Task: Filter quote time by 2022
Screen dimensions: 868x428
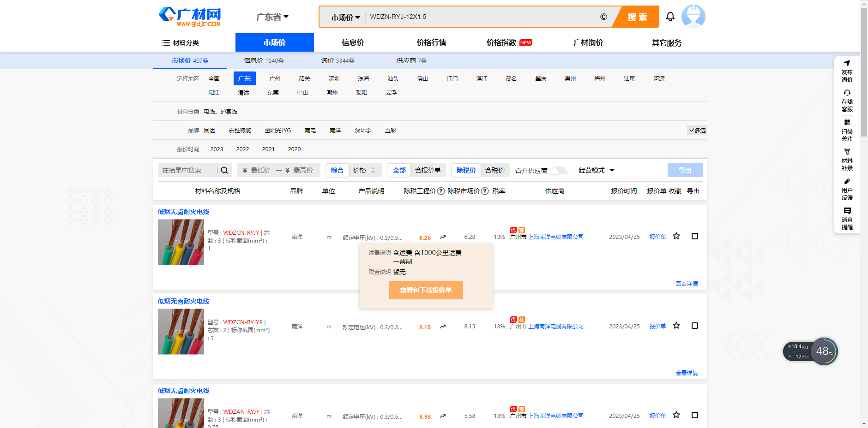Action: pyautogui.click(x=242, y=149)
